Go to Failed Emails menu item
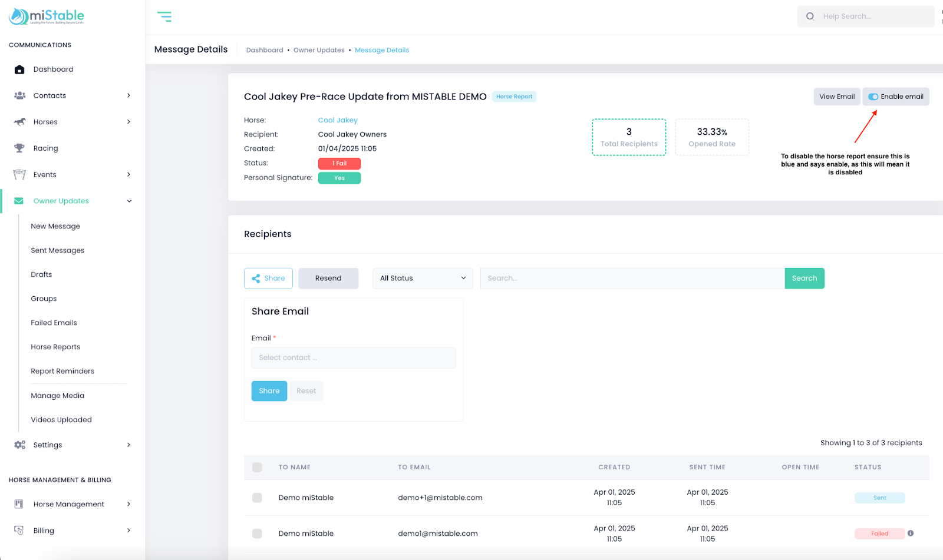The width and height of the screenshot is (943, 560). (54, 323)
